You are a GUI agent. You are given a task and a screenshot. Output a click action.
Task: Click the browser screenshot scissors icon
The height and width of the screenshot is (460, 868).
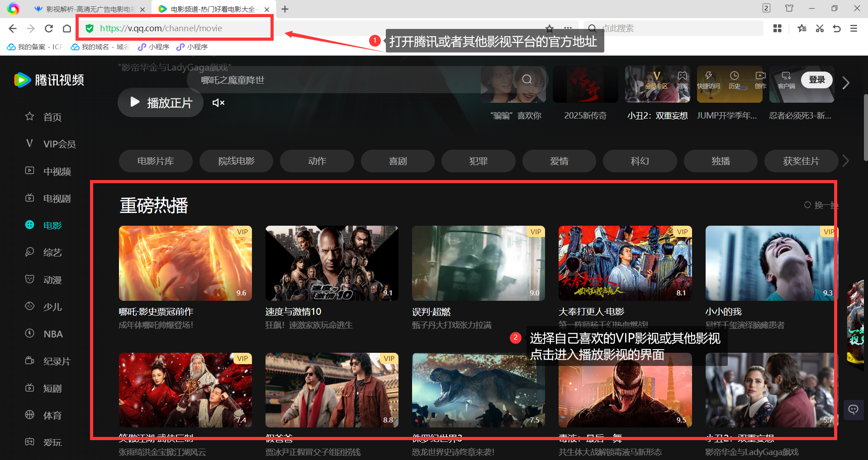[819, 28]
